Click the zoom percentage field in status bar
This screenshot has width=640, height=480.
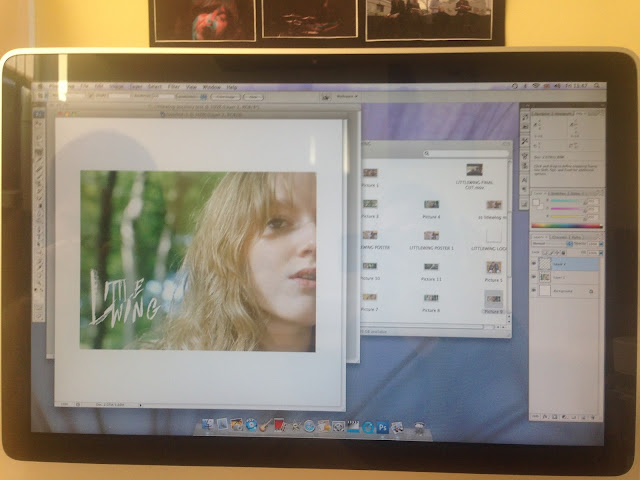(64, 404)
